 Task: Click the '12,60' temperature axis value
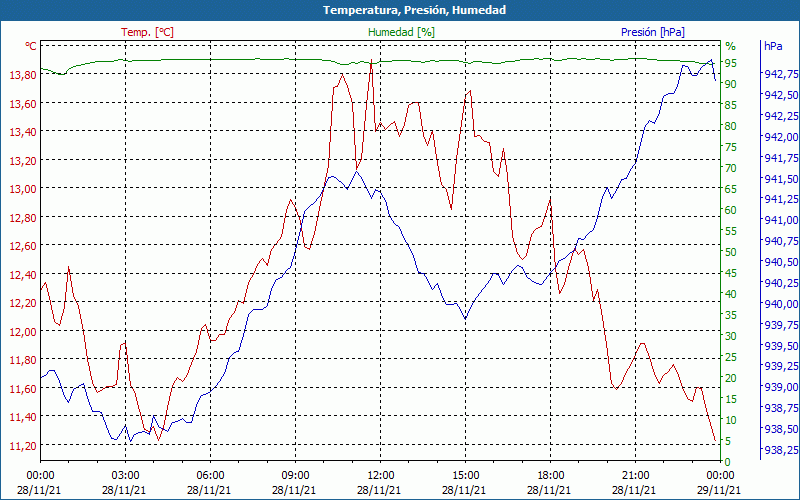pyautogui.click(x=23, y=246)
